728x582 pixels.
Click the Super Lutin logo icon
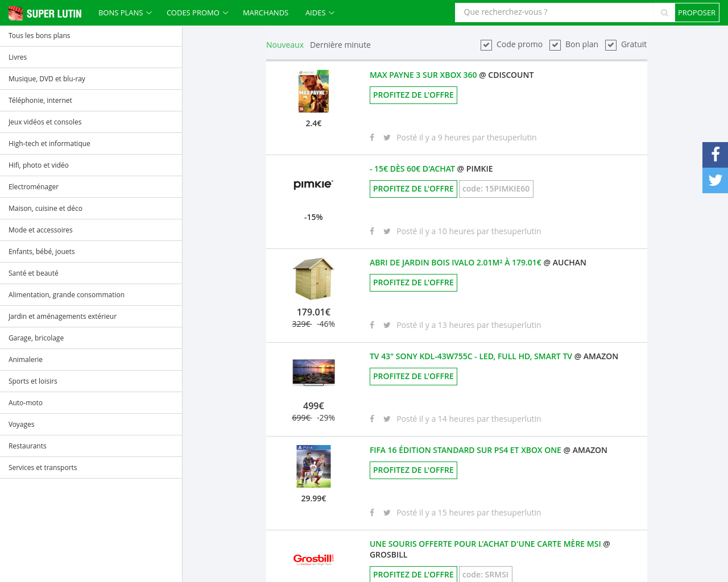coord(15,13)
